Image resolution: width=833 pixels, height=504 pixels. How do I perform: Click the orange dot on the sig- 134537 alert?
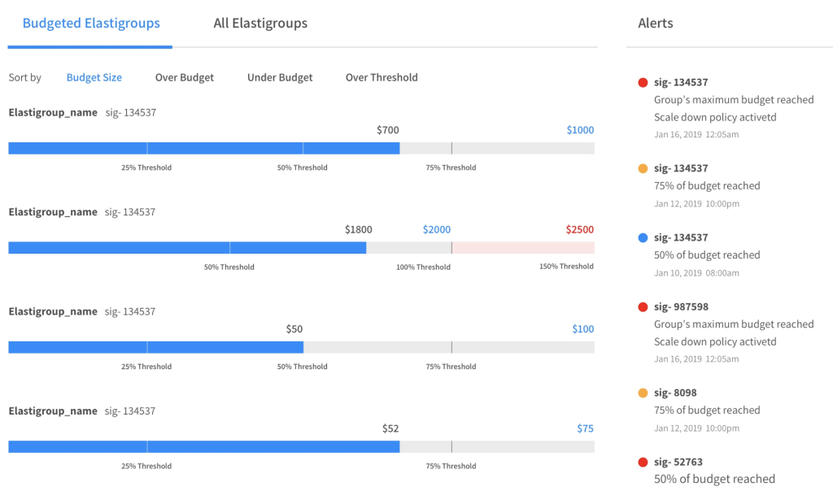(x=643, y=169)
